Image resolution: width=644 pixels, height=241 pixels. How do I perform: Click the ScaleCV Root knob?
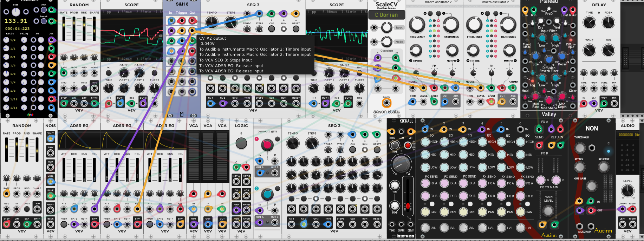(386, 27)
